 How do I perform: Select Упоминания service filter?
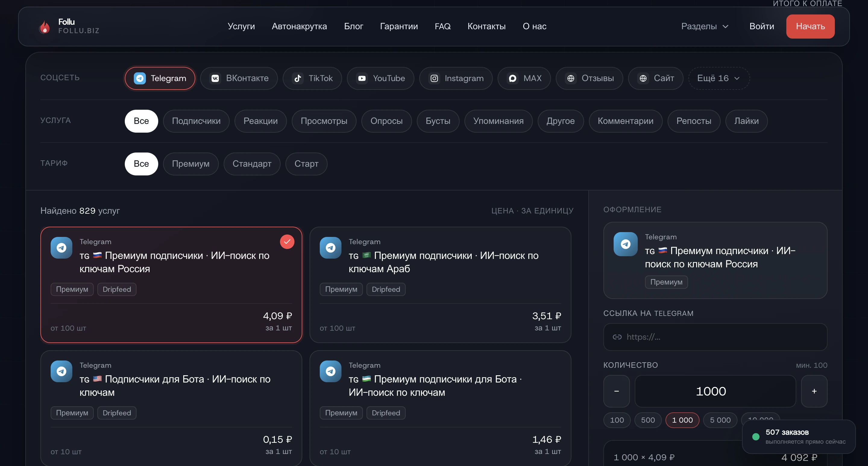(498, 121)
